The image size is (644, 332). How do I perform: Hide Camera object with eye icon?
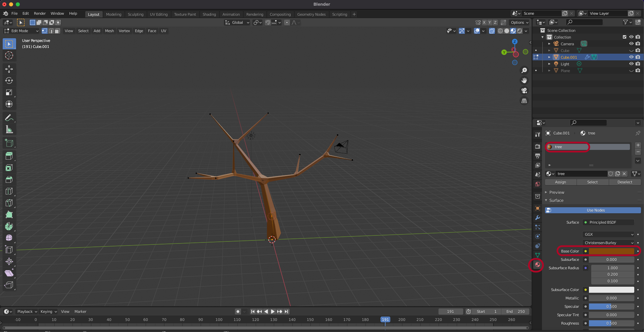point(631,44)
